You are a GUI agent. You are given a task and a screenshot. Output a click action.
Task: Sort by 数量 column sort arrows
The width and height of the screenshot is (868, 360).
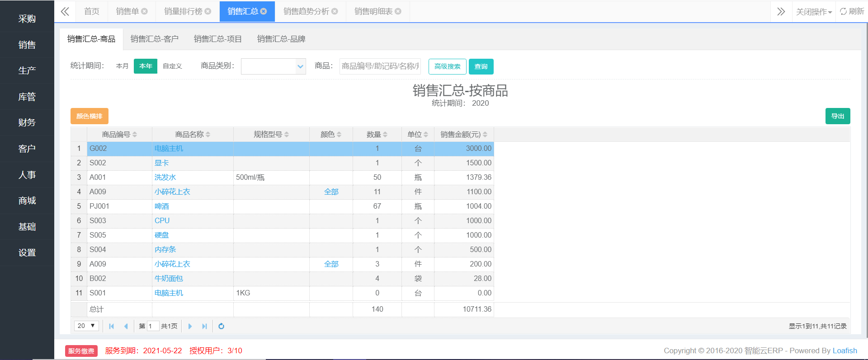tap(385, 135)
